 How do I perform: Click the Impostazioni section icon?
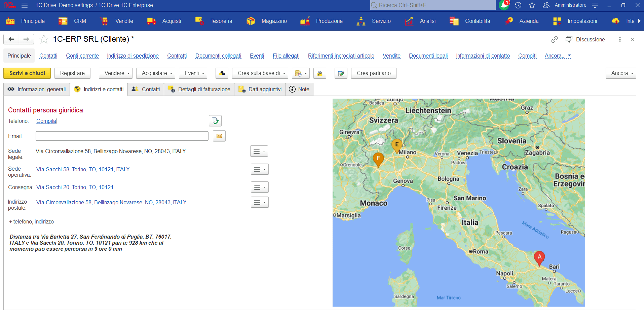(x=557, y=21)
